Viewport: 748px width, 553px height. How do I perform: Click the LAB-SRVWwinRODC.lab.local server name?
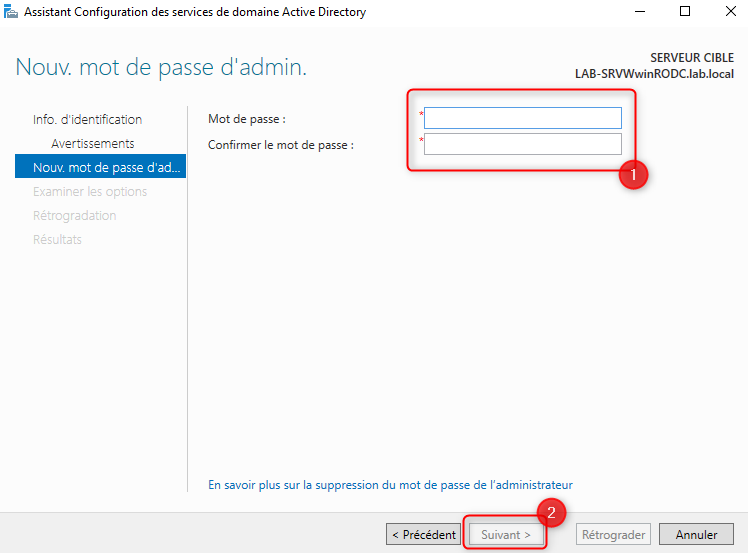pos(654,74)
